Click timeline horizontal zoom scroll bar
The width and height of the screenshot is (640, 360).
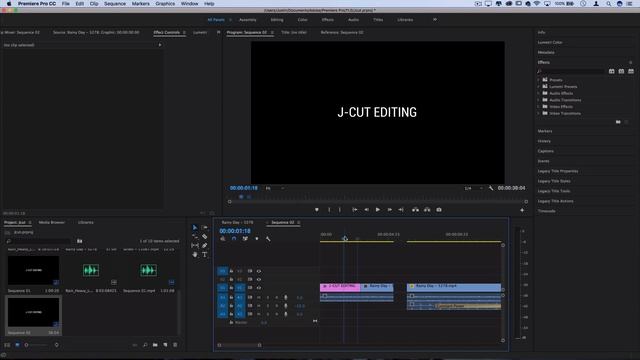240,345
